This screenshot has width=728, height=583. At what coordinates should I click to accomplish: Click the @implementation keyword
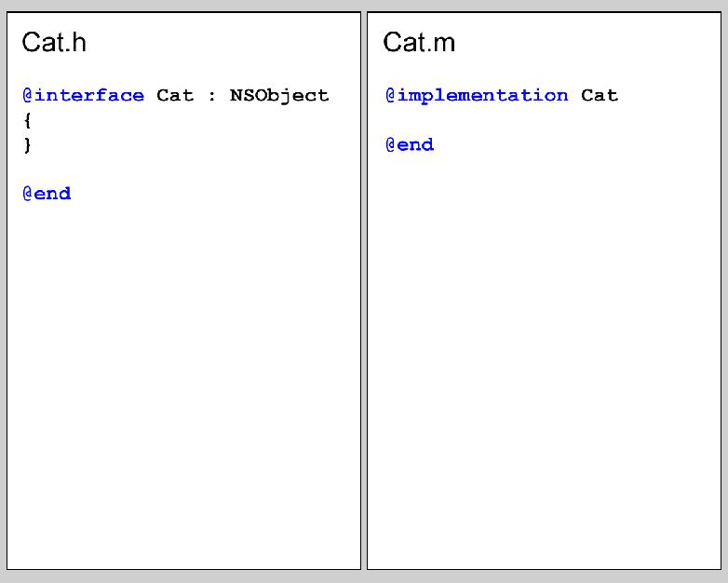477,96
